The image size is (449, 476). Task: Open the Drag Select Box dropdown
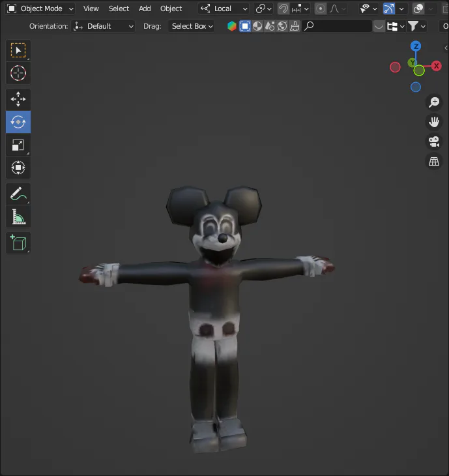(191, 27)
